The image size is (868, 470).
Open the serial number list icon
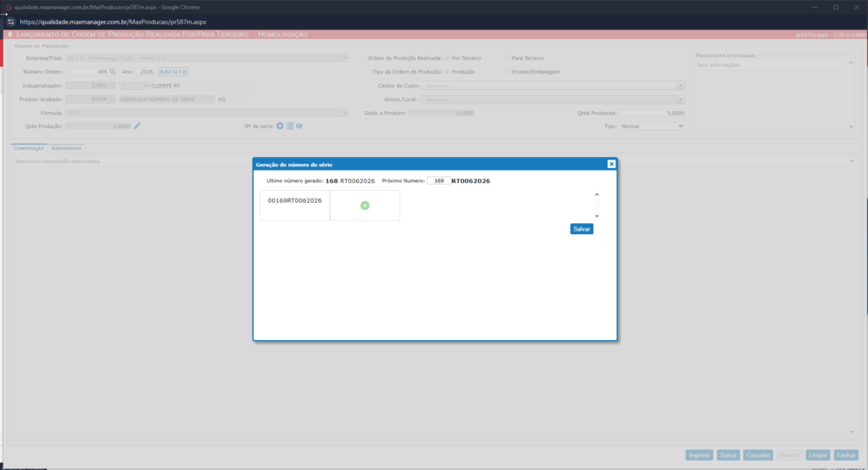click(x=290, y=126)
